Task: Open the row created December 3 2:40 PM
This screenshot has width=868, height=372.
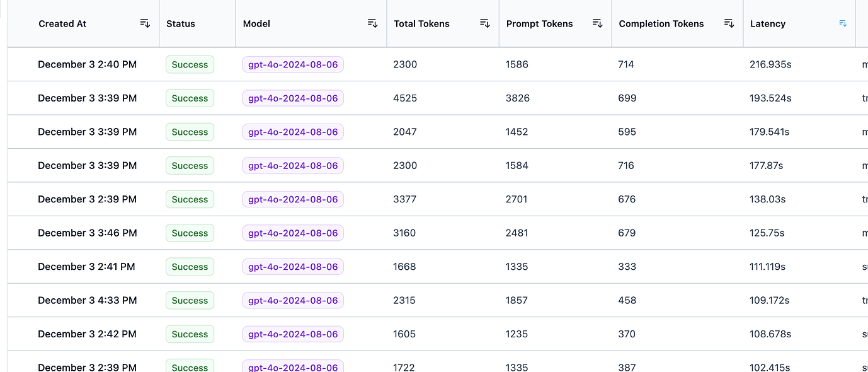Action: (87, 64)
